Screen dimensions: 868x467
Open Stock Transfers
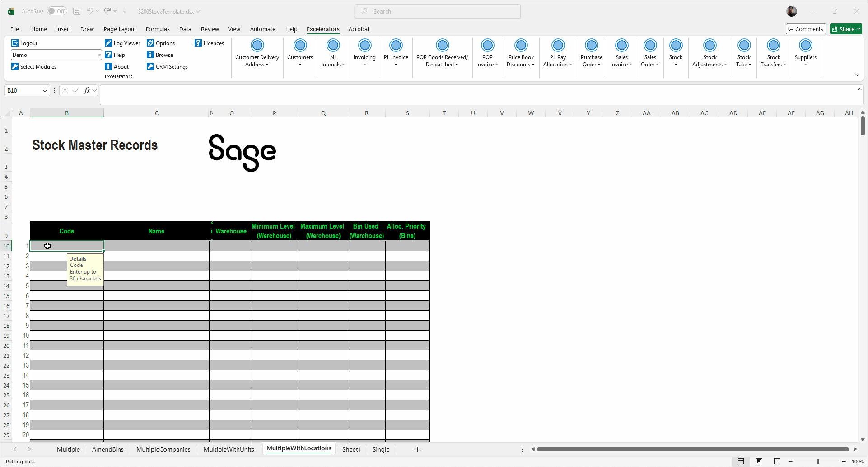click(773, 53)
